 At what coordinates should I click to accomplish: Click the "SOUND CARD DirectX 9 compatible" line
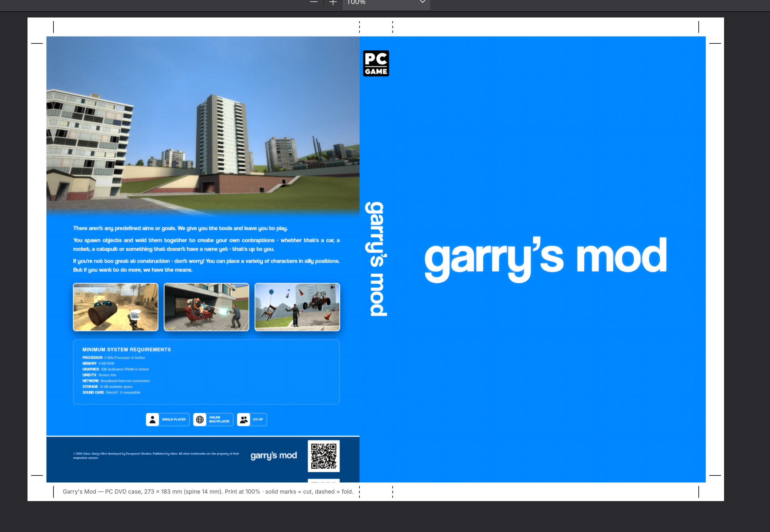point(111,393)
